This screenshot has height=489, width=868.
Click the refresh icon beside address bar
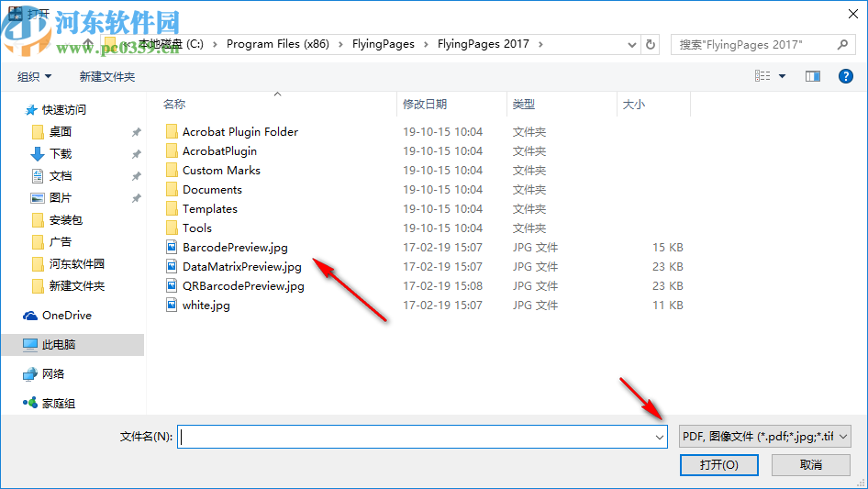coord(651,44)
